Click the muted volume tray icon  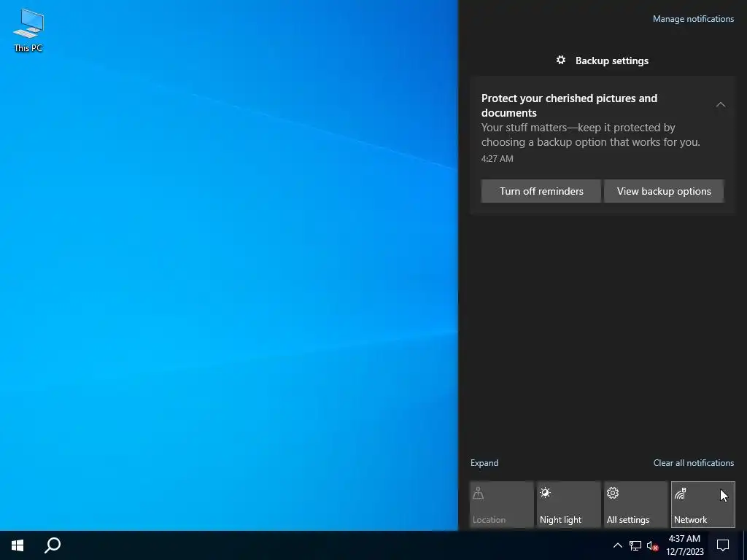coord(652,545)
